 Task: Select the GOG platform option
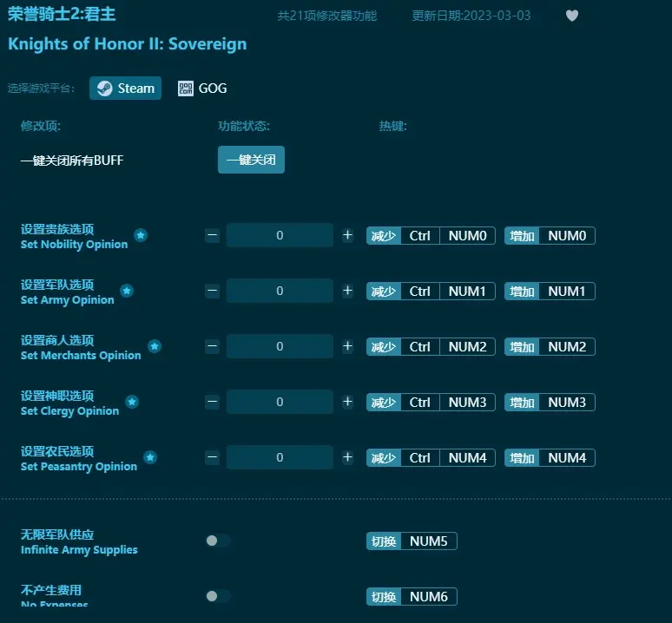click(202, 89)
